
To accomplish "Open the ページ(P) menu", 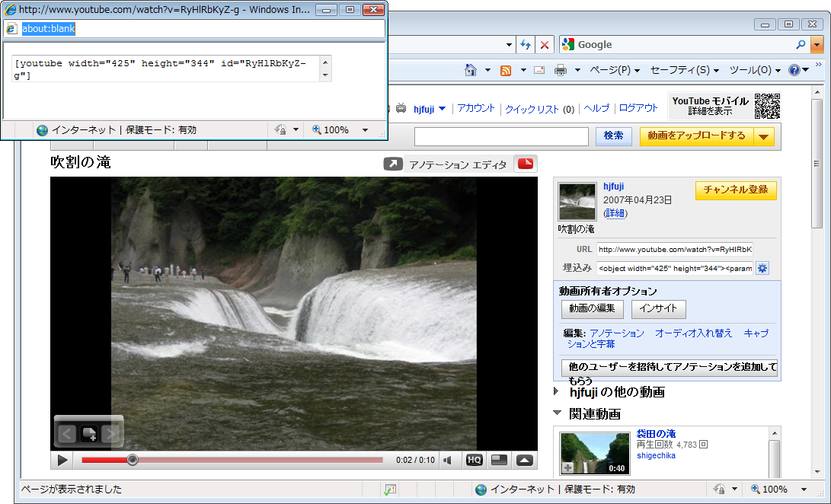I will coord(615,70).
